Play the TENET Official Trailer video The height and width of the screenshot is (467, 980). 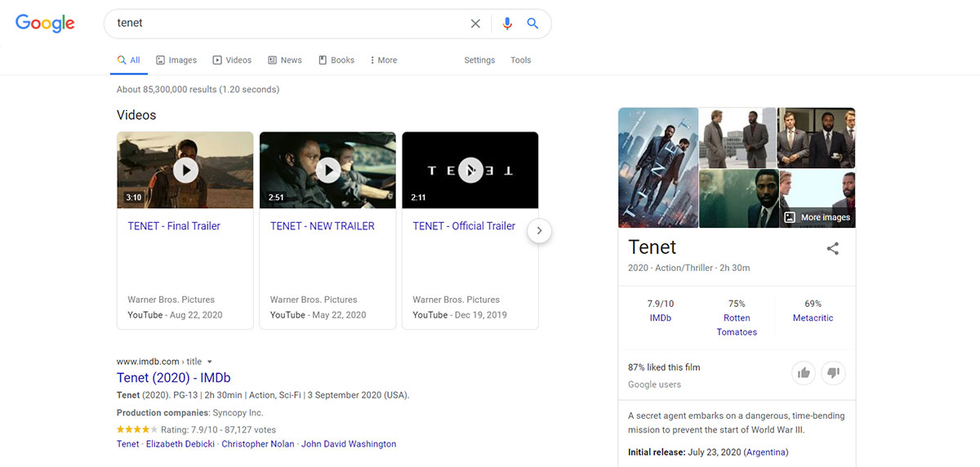click(470, 170)
